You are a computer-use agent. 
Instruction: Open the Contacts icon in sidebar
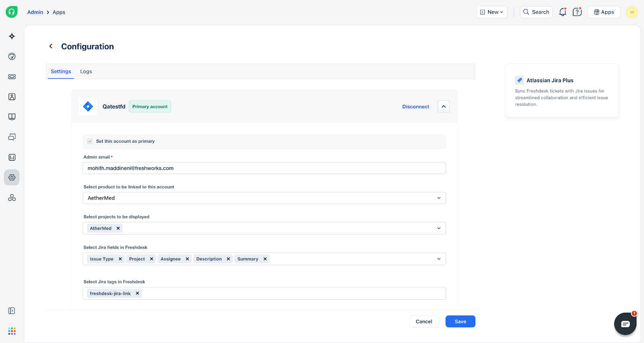[12, 97]
